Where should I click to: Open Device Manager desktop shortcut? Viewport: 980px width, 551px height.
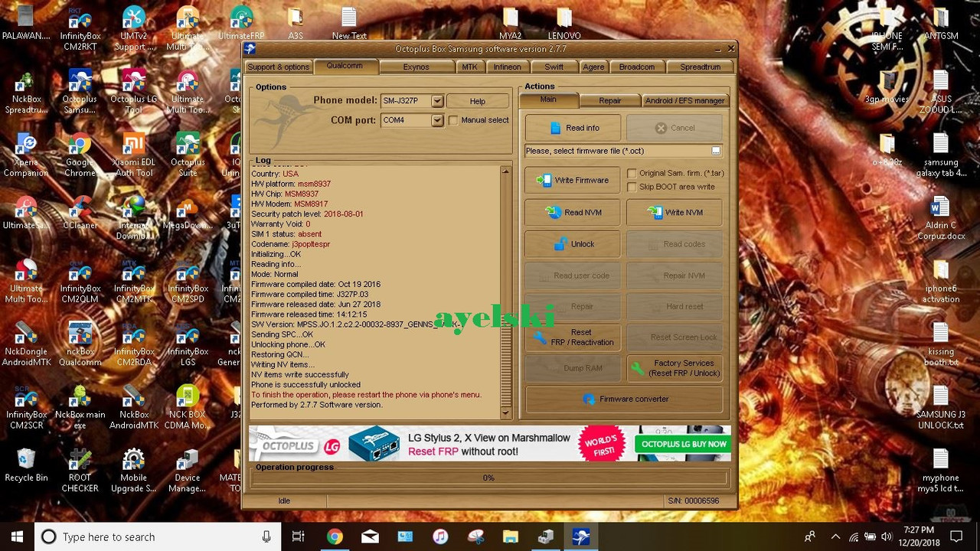[x=188, y=470]
